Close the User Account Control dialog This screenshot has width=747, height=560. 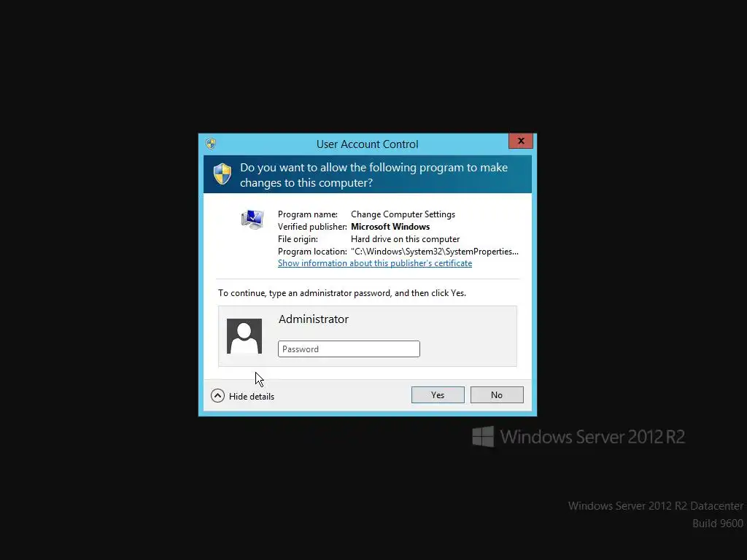pos(521,141)
